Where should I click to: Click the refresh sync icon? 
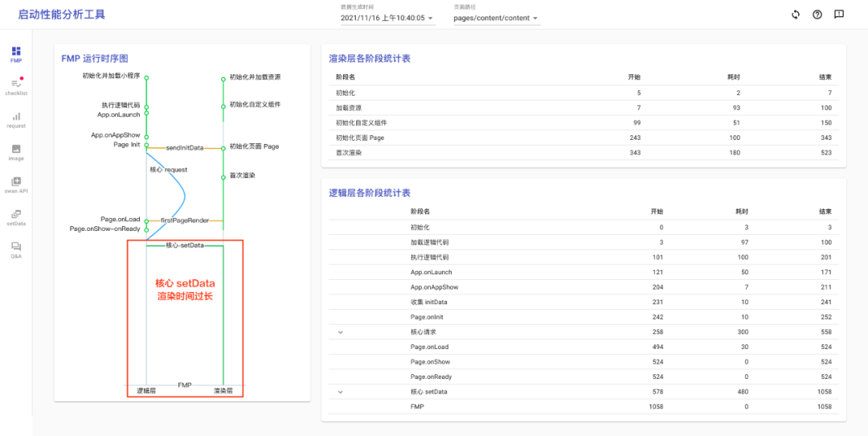(x=796, y=15)
